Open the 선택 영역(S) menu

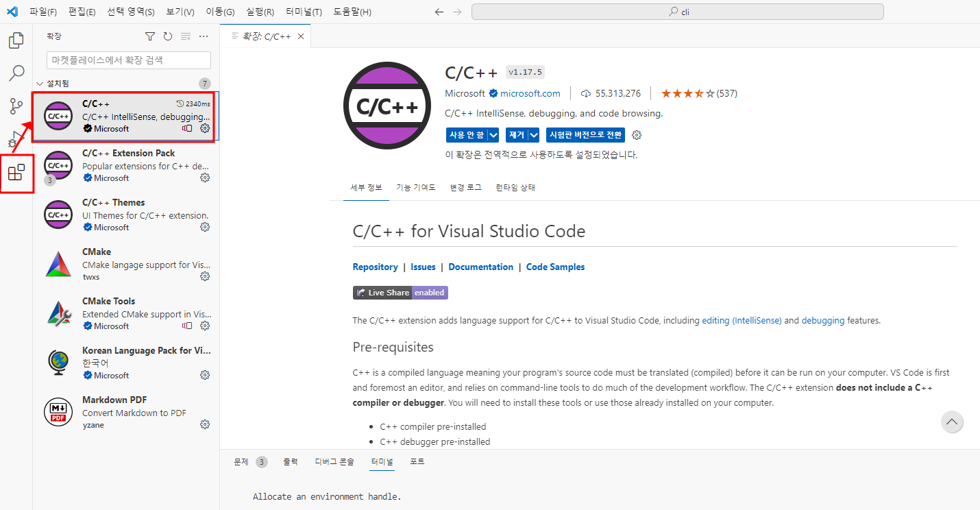[131, 12]
